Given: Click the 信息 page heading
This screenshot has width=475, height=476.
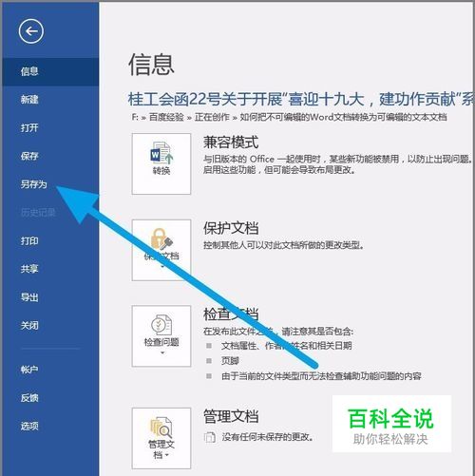Looking at the screenshot, I should [x=151, y=65].
